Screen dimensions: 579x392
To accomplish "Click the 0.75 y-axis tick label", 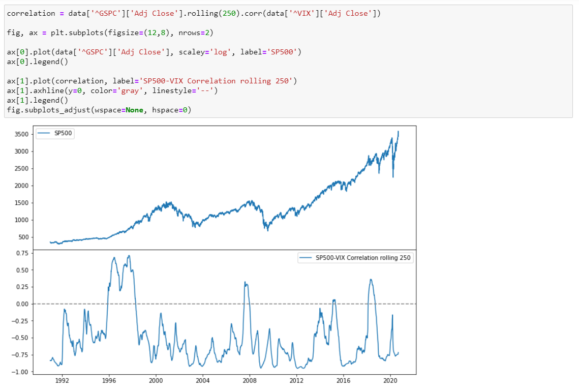I will click(x=21, y=253).
